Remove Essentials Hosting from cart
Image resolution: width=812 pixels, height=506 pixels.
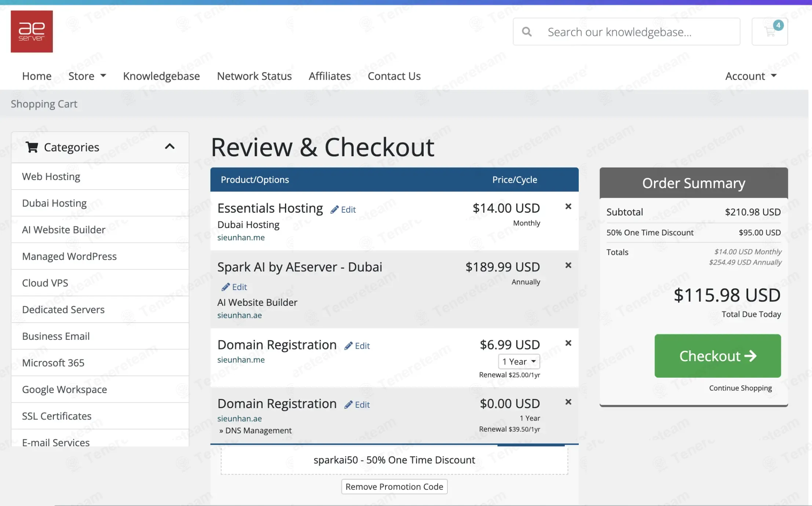click(568, 206)
